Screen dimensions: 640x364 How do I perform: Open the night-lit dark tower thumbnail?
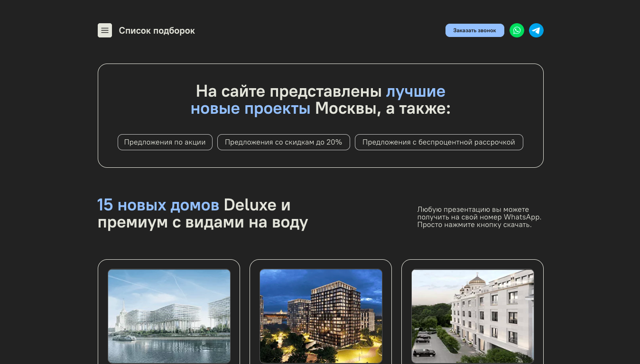point(321,316)
